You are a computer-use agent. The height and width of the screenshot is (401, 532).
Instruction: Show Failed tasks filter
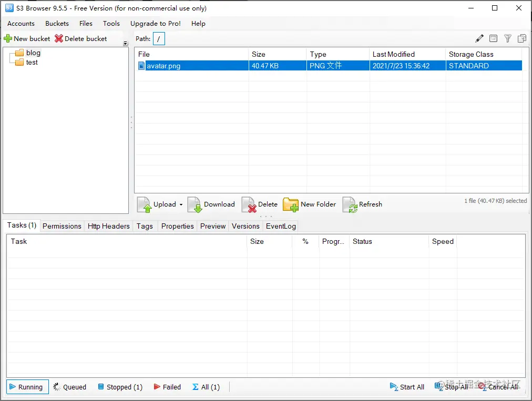tap(167, 387)
